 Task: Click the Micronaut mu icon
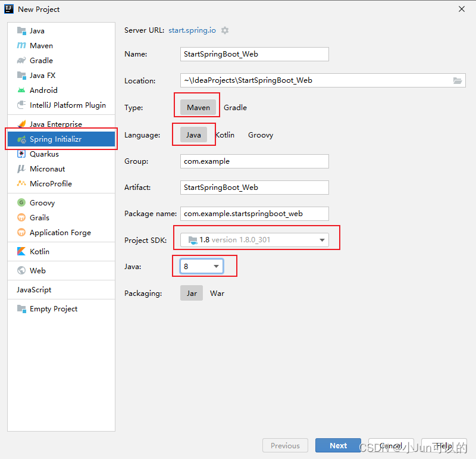point(21,169)
